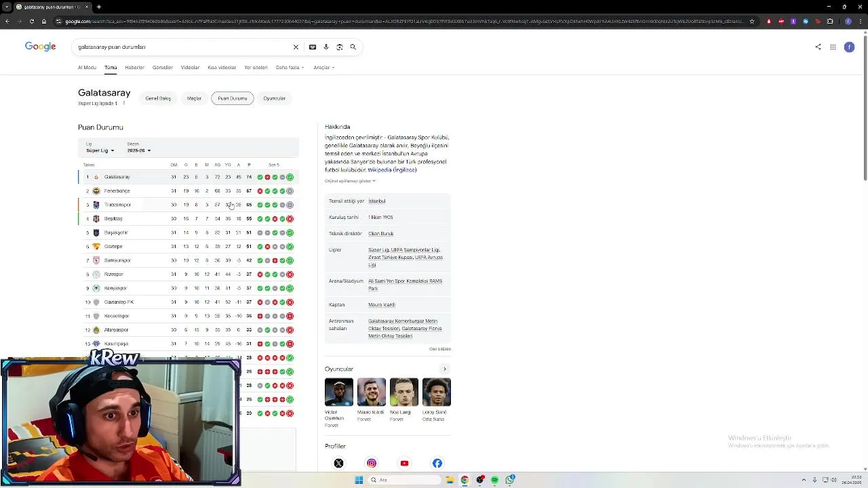Click the Google logo
Screen dimensions: 868x488
click(x=41, y=47)
